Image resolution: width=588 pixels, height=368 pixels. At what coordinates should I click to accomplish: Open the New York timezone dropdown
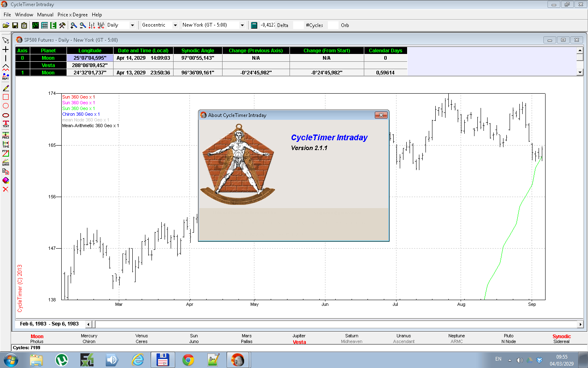point(242,25)
